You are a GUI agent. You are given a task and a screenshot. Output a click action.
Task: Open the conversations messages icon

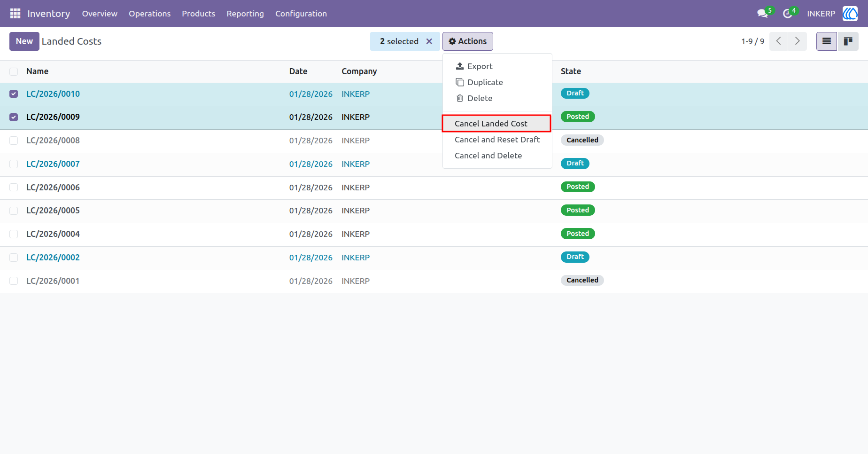click(x=763, y=14)
